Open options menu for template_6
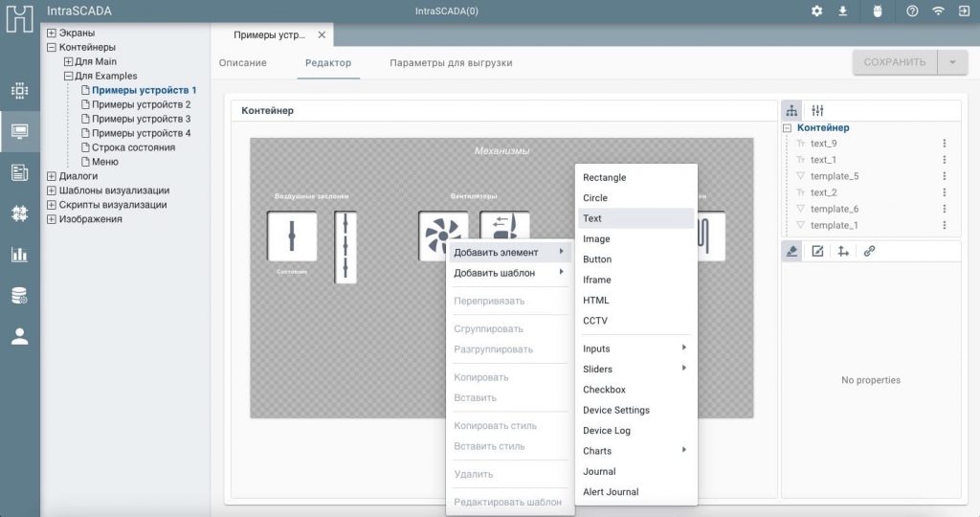The width and height of the screenshot is (980, 517). (945, 209)
